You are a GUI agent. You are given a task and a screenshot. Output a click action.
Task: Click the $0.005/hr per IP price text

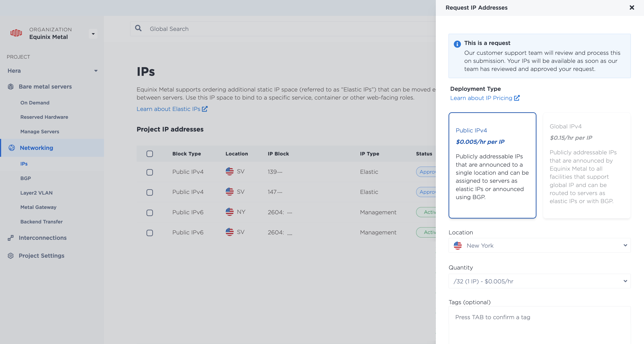[x=480, y=142]
